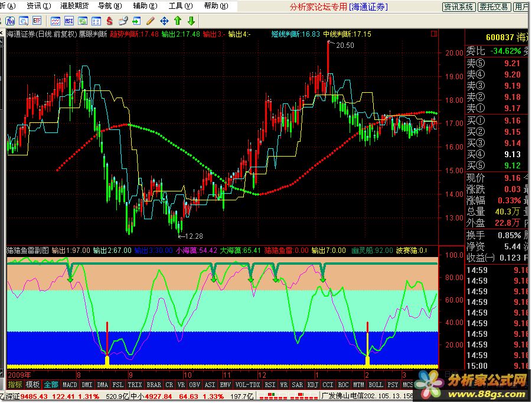This screenshot has height=403, width=532.
Task: Click stock code 600837 in quote panel
Action: (x=500, y=37)
